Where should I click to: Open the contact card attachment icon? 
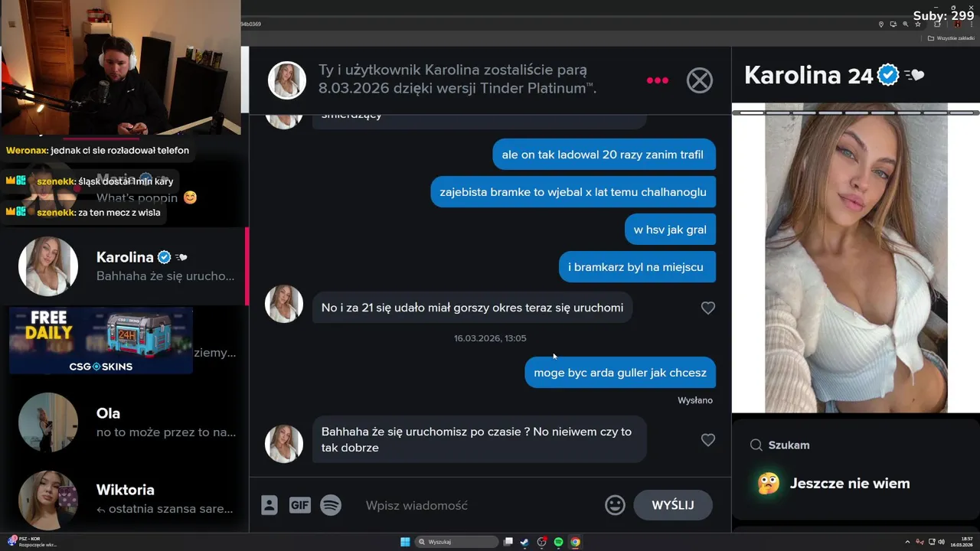[x=269, y=505]
